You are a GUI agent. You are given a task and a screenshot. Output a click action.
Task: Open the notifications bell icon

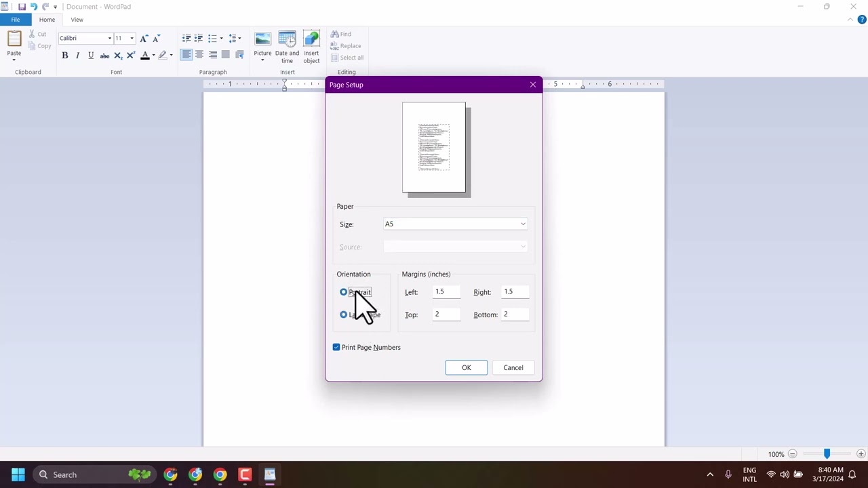853,474
